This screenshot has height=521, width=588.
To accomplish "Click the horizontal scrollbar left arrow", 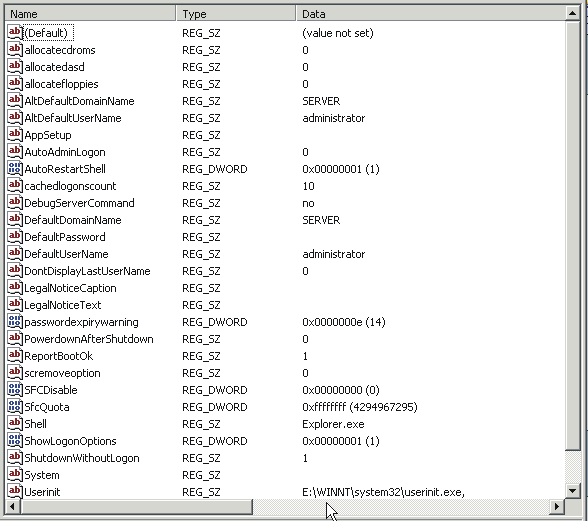I will (x=12, y=507).
